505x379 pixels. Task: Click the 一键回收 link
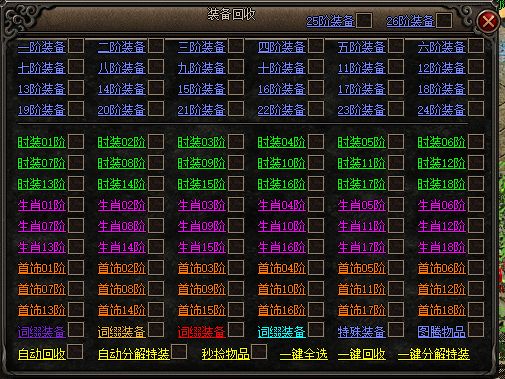pos(362,354)
